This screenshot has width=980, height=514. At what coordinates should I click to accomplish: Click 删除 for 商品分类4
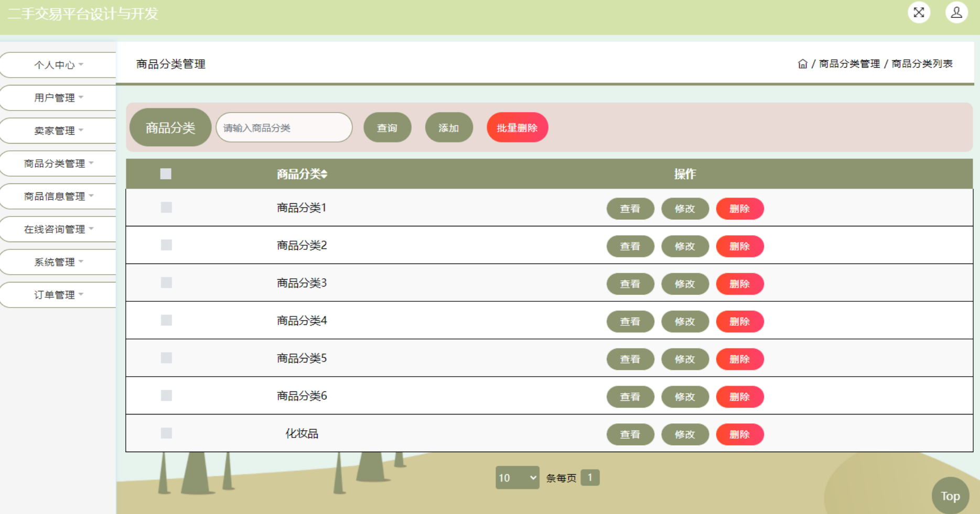click(x=740, y=322)
